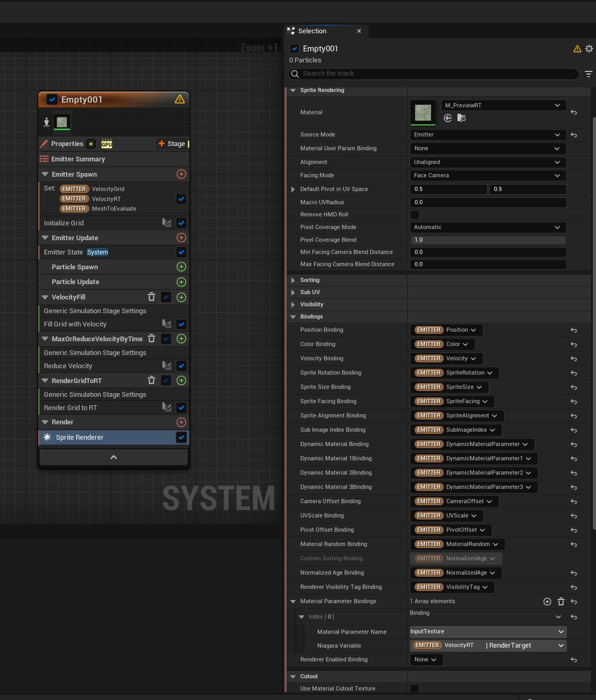
Task: Open scratch pad icon for Fill Grid with Velocity
Action: point(167,324)
